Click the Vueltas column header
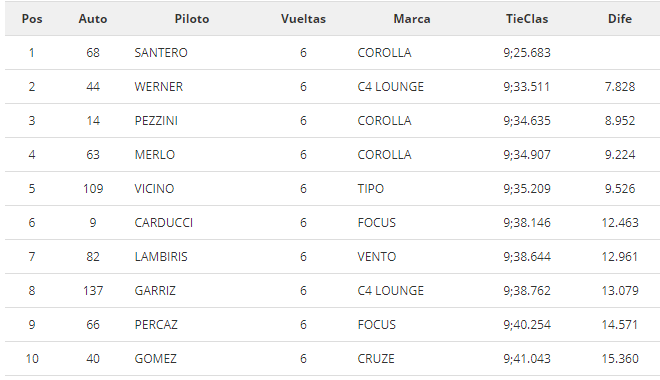Screen dimensions: 660x380 click(303, 19)
